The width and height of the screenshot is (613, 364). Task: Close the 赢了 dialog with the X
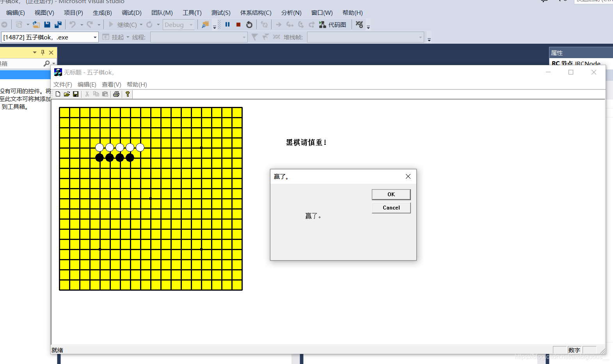point(408,176)
